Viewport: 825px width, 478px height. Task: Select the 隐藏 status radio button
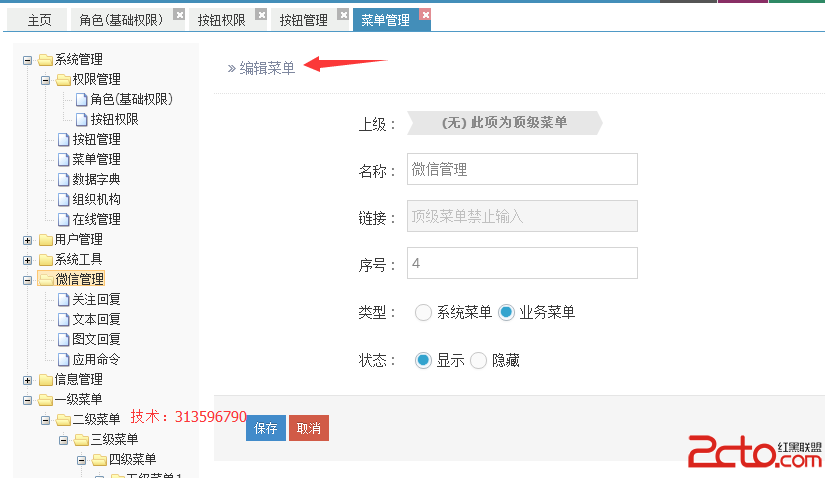point(478,361)
